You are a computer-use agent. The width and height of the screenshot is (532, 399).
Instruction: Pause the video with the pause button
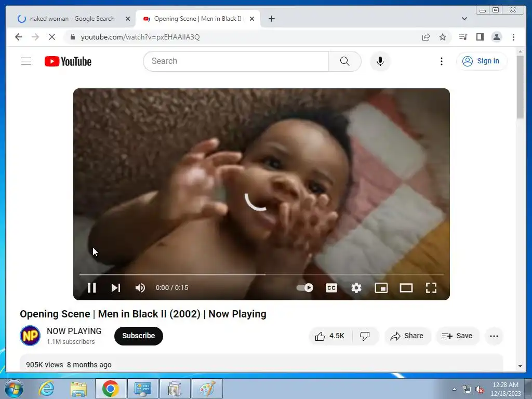91,288
